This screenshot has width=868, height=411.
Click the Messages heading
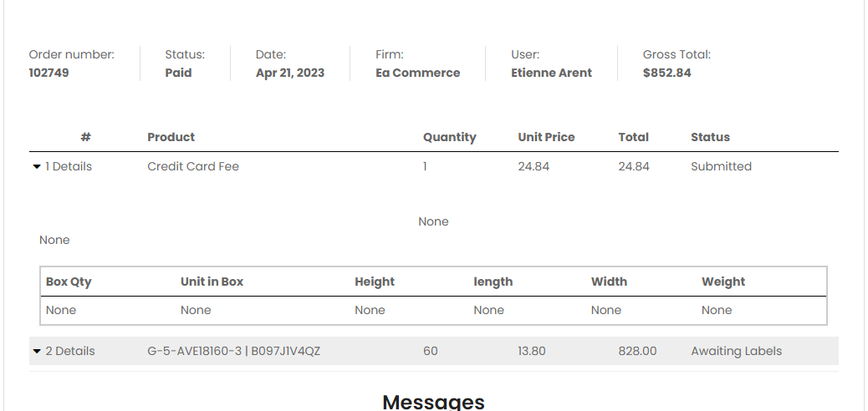point(433,402)
